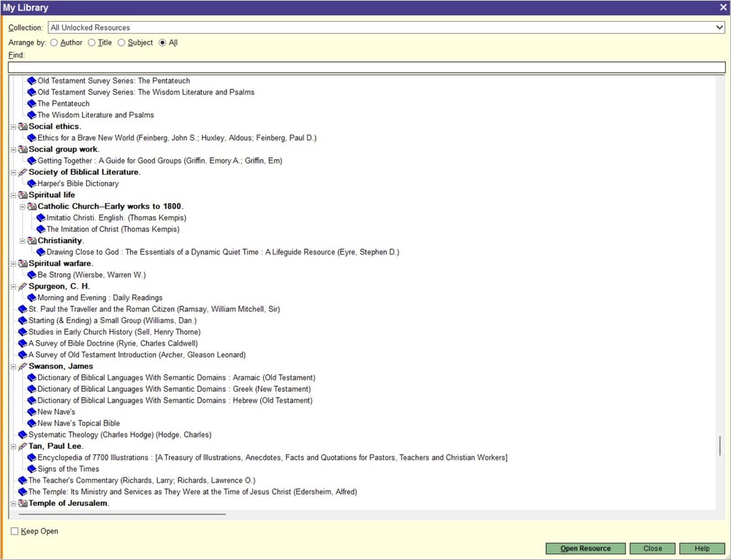731x560 pixels.
Task: Click the subject icon beside Social group work
Action: tap(23, 149)
